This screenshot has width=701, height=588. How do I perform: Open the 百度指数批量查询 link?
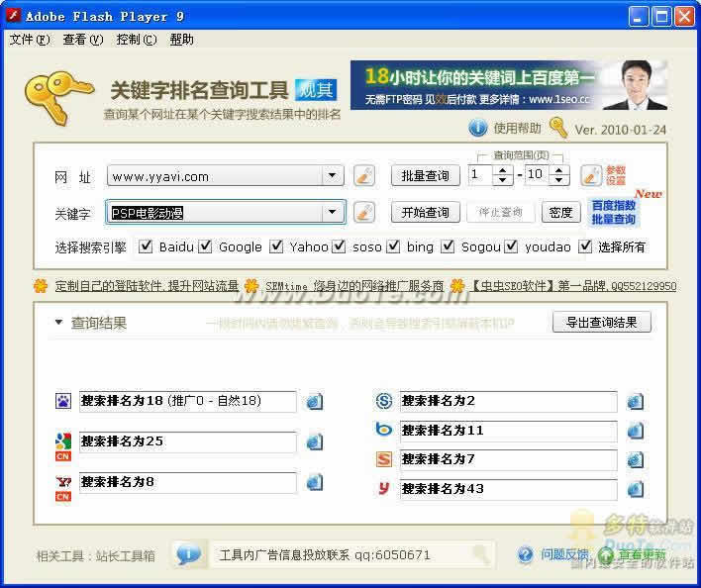coord(614,212)
